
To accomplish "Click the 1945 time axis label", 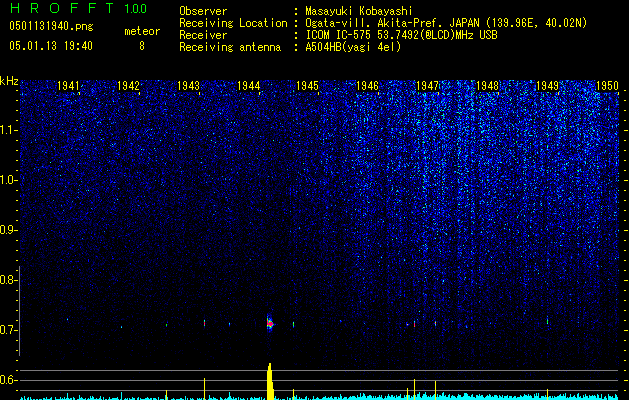I will click(x=308, y=85).
